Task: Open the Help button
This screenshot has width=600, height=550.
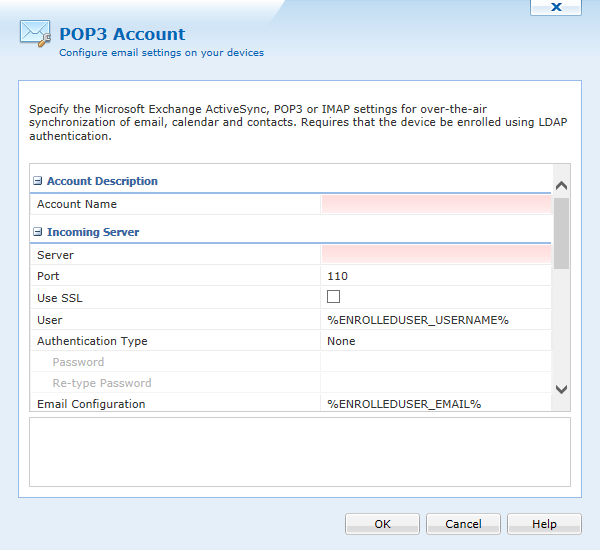Action: coord(544,524)
